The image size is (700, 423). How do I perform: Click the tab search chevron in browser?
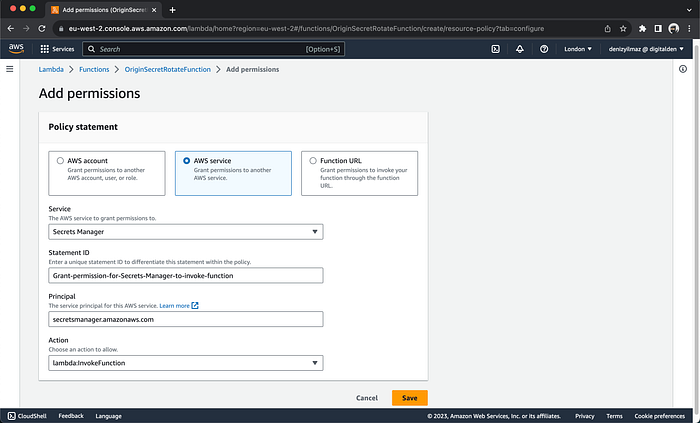689,10
